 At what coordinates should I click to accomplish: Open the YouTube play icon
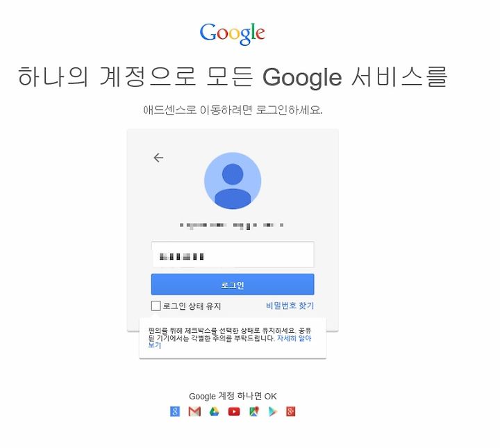(x=234, y=412)
